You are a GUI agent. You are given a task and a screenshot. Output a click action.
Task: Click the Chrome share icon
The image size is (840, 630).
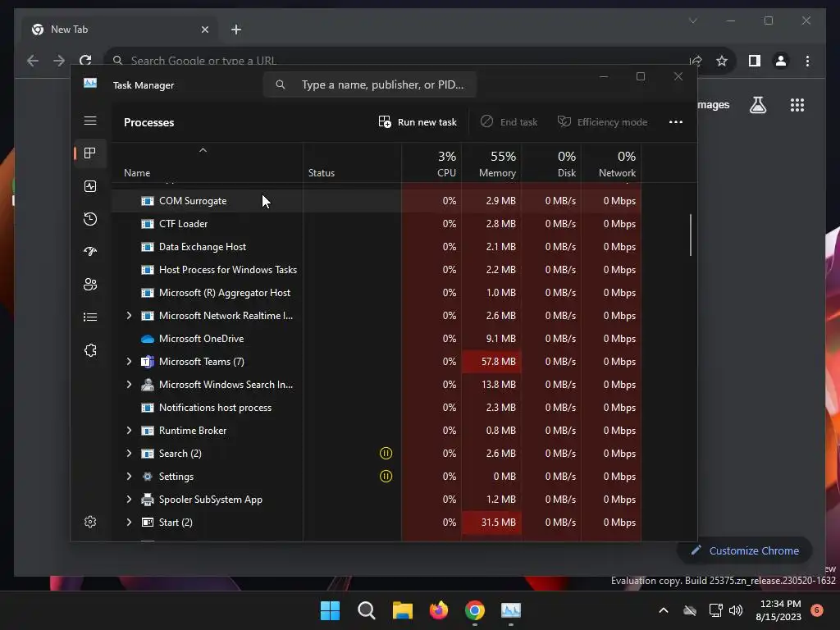pos(696,61)
